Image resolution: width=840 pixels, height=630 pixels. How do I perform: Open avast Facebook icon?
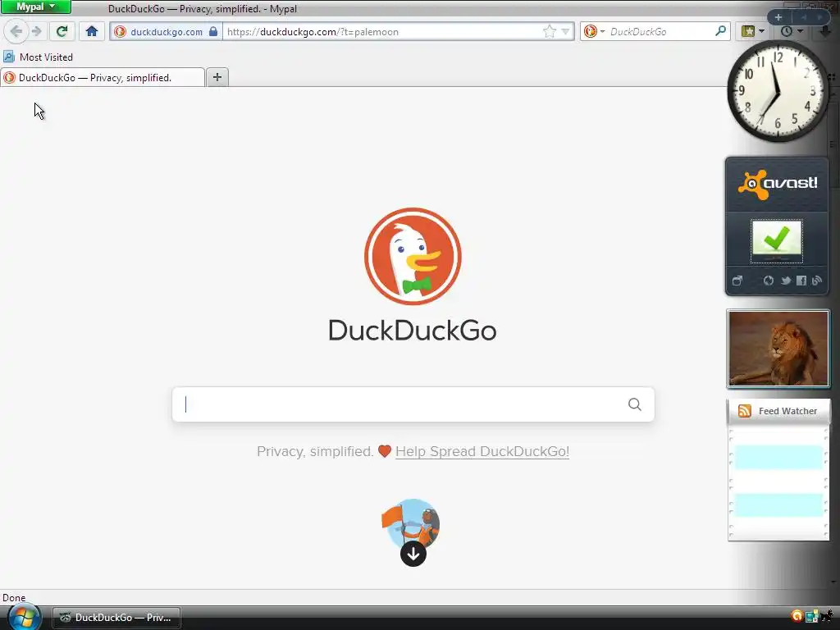point(801,281)
